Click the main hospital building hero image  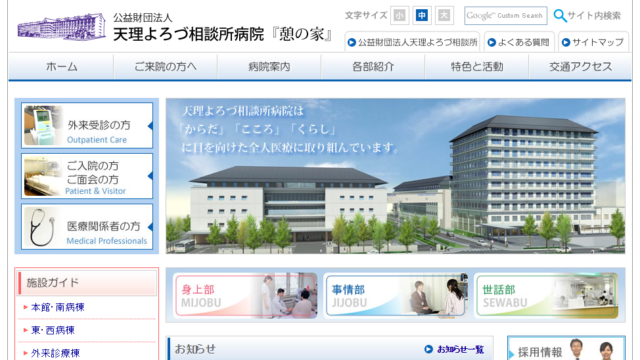(395, 176)
